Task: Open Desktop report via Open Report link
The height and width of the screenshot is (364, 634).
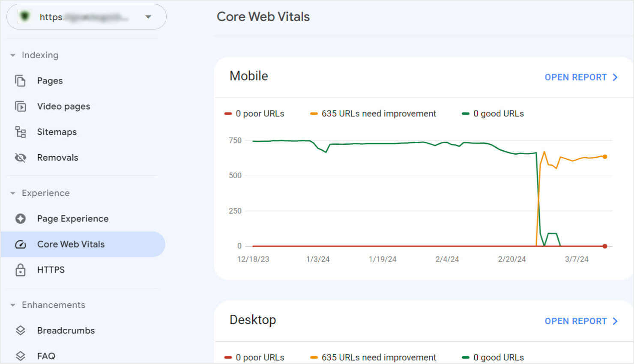Action: [x=581, y=321]
